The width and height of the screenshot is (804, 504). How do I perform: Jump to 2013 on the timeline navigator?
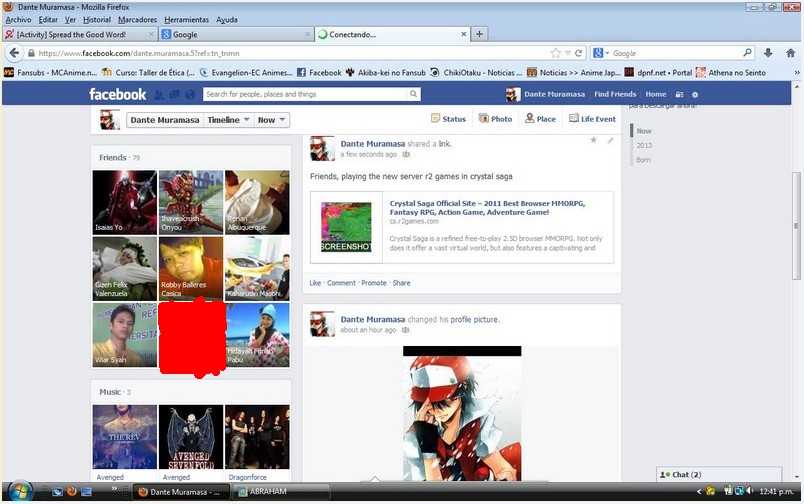click(x=645, y=145)
